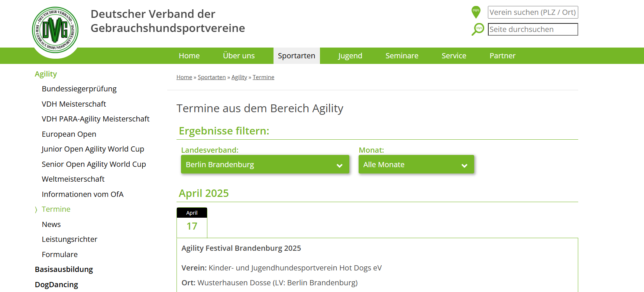Click the magnifier site search icon
This screenshot has width=644, height=292.
(x=478, y=29)
